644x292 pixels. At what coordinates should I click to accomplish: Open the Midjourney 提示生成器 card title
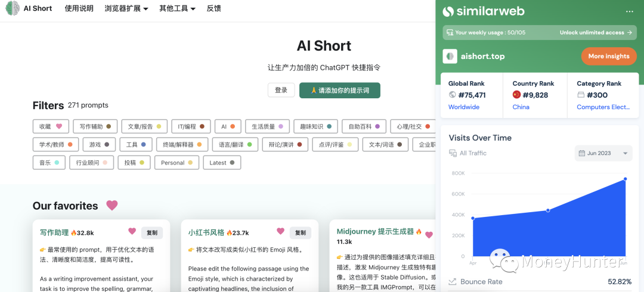coord(375,231)
